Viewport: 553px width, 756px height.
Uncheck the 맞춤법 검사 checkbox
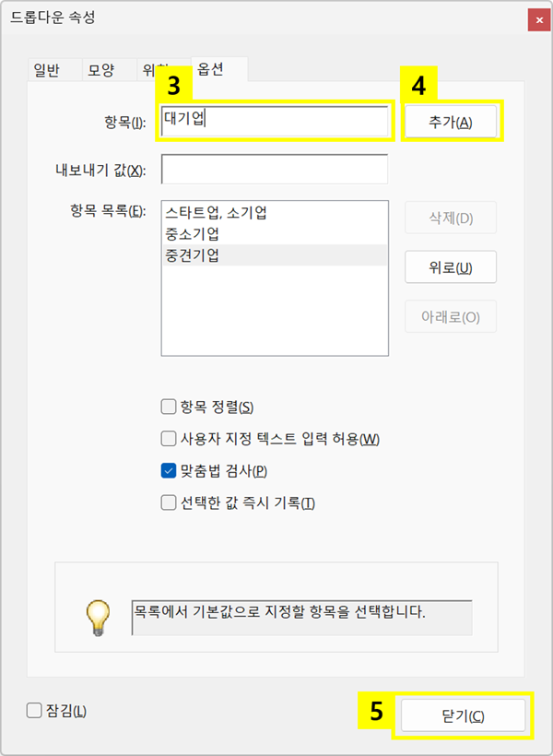click(169, 470)
